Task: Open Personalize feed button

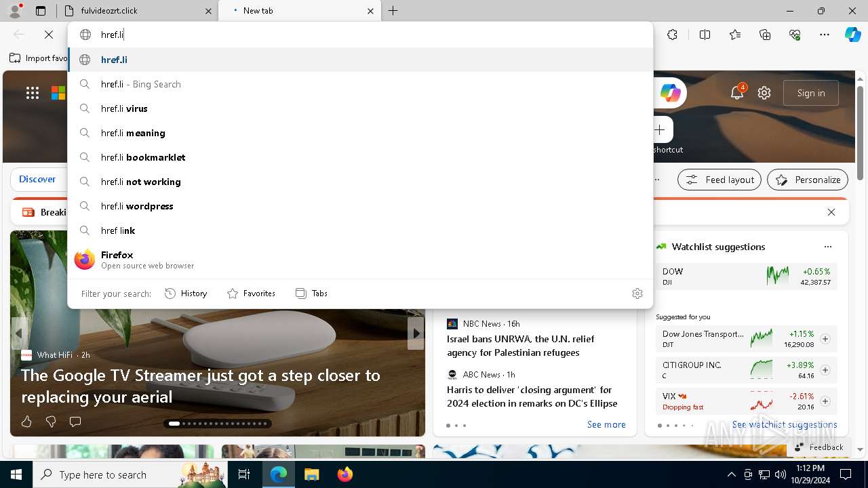Action: (x=808, y=180)
